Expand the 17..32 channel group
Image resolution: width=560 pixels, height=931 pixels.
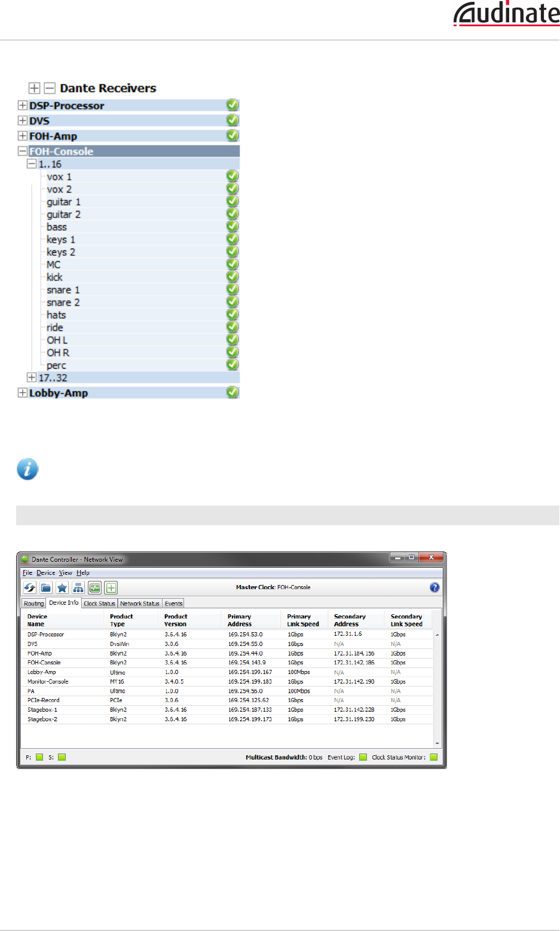click(32, 377)
